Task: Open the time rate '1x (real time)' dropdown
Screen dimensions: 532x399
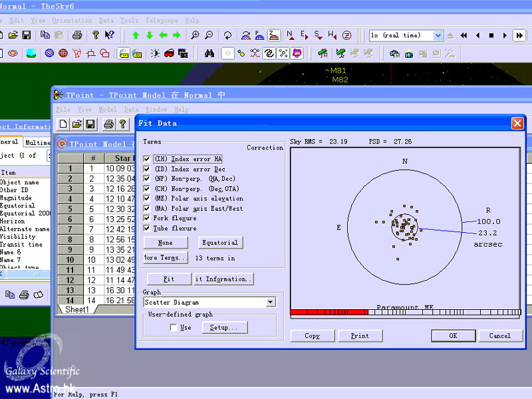Action: [x=438, y=35]
